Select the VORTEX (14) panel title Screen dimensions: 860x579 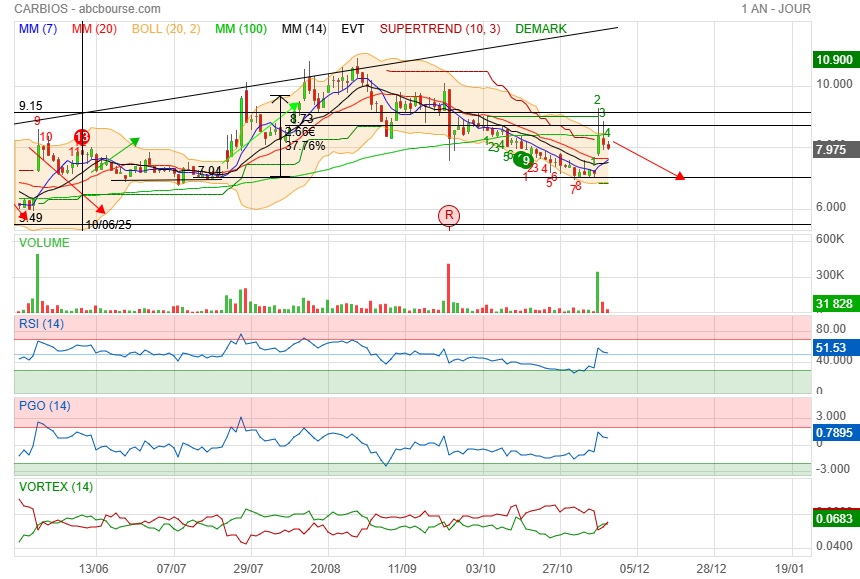[56, 487]
